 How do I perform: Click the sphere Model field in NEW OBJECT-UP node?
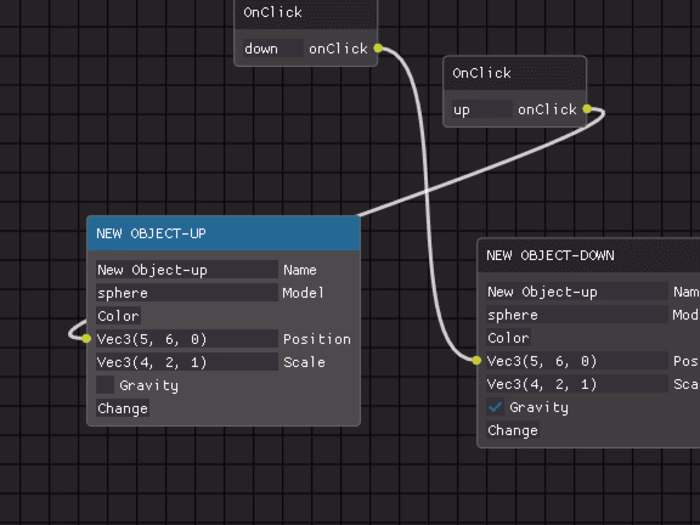187,293
